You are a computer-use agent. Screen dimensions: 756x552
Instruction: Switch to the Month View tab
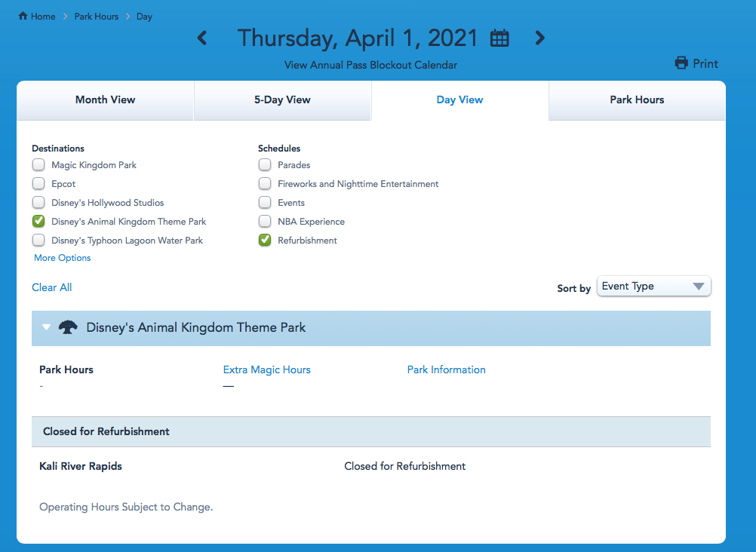coord(105,100)
